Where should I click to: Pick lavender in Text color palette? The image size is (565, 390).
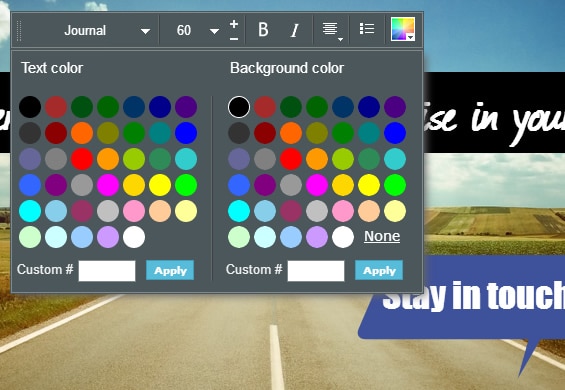click(x=108, y=237)
